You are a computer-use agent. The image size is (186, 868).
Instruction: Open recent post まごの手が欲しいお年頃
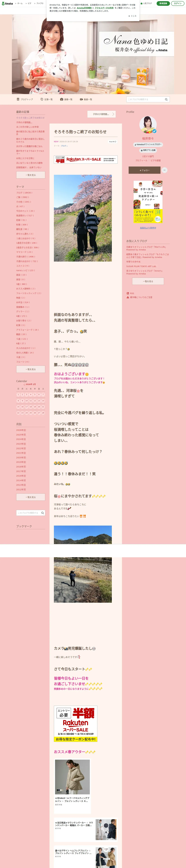pyautogui.click(x=27, y=127)
